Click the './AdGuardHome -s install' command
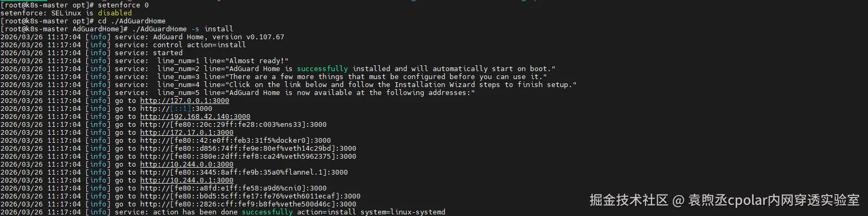Screen dimensions: 868x216 point(183,29)
